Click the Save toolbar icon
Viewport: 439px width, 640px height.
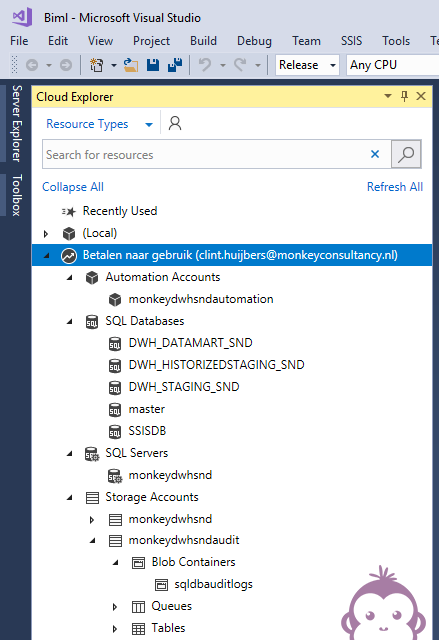[153, 65]
